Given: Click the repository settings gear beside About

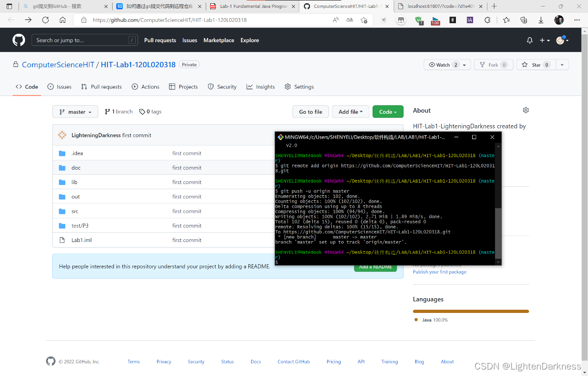Looking at the screenshot, I should [x=525, y=110].
